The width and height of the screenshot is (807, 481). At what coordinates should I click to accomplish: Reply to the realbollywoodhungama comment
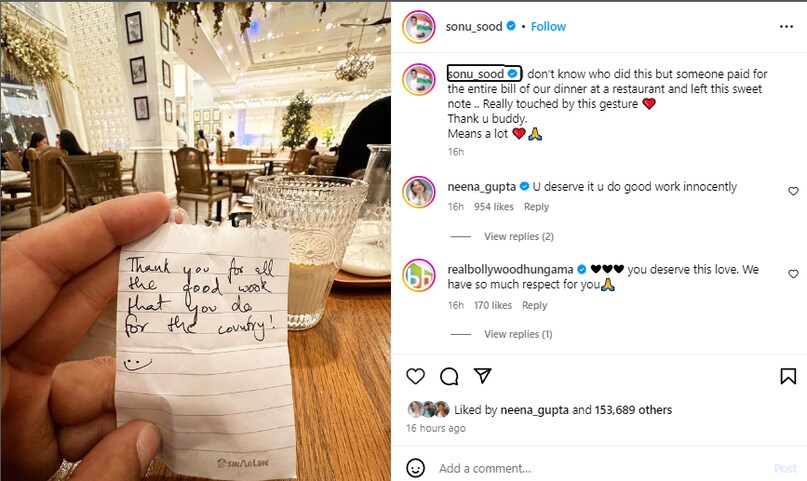pyautogui.click(x=534, y=305)
